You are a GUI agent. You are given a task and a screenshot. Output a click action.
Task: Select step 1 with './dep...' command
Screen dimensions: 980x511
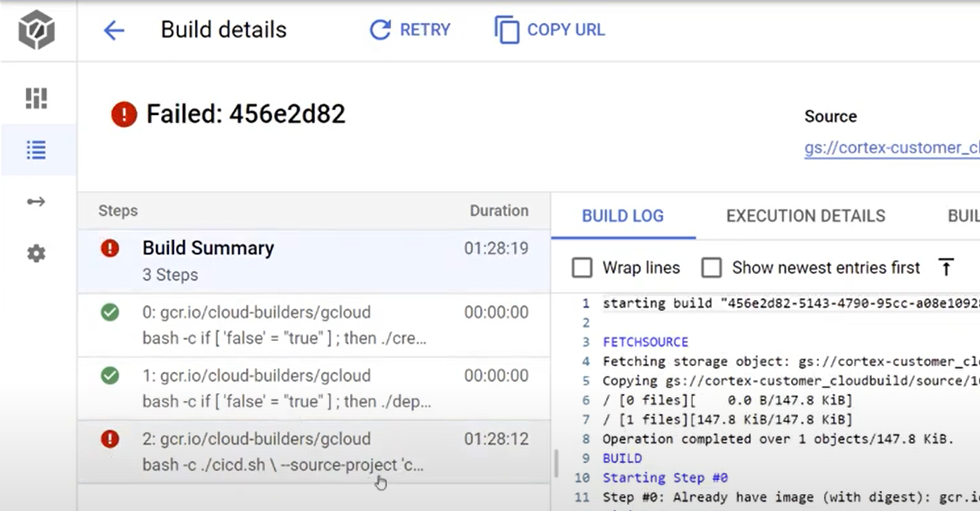tap(314, 388)
